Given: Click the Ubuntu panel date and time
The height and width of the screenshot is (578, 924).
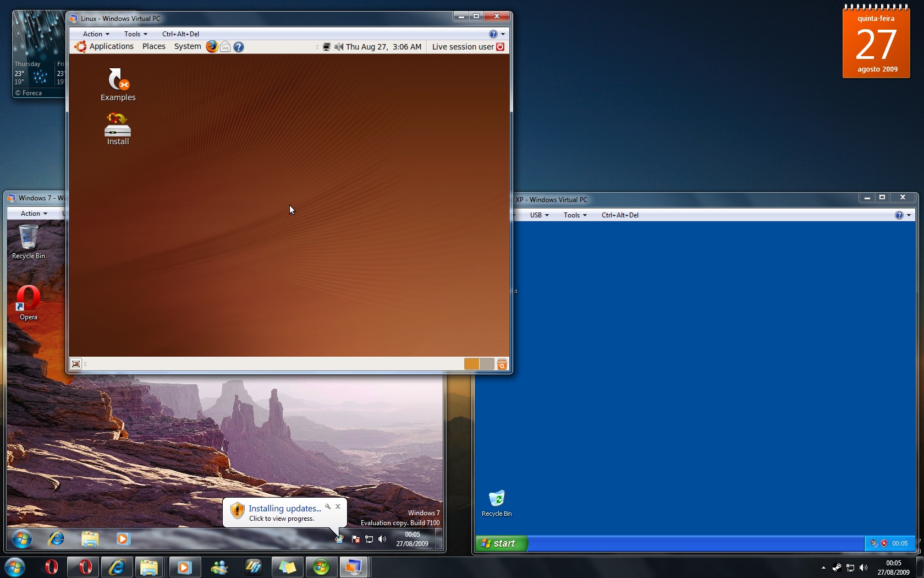Looking at the screenshot, I should (383, 47).
